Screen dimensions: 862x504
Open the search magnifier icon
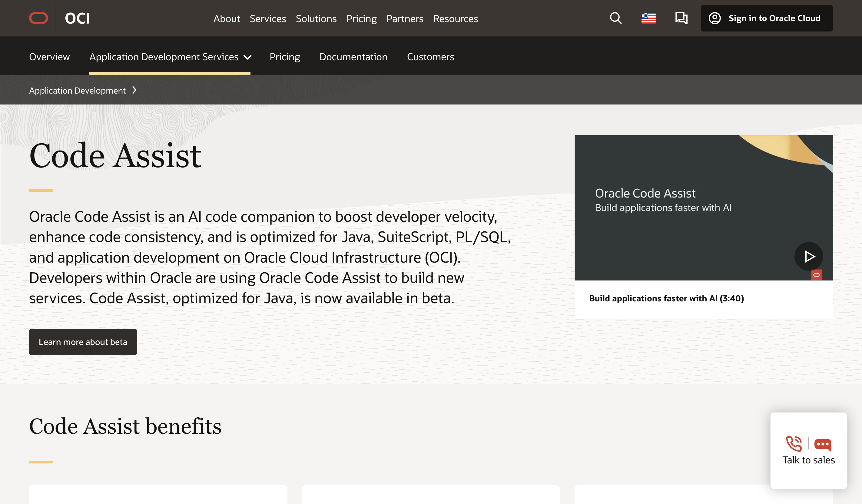click(x=616, y=18)
